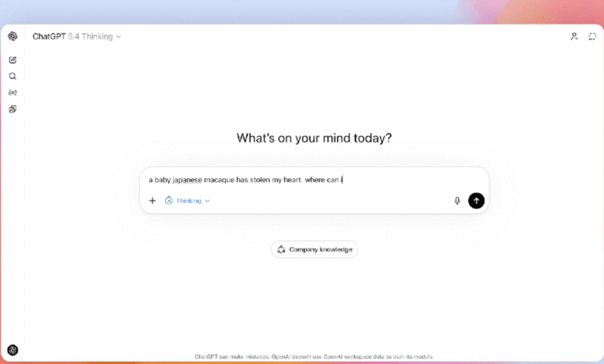Click the microphone dictation icon
604x364 pixels.
click(457, 201)
